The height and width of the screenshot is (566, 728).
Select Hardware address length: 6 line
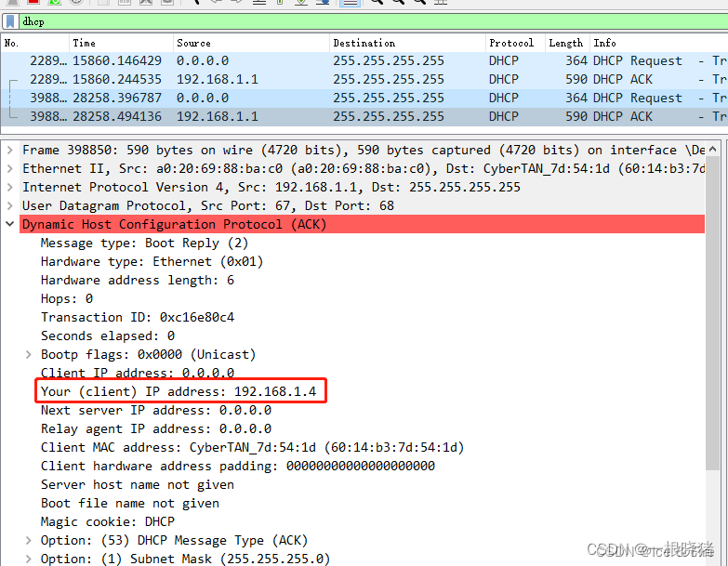tap(138, 281)
